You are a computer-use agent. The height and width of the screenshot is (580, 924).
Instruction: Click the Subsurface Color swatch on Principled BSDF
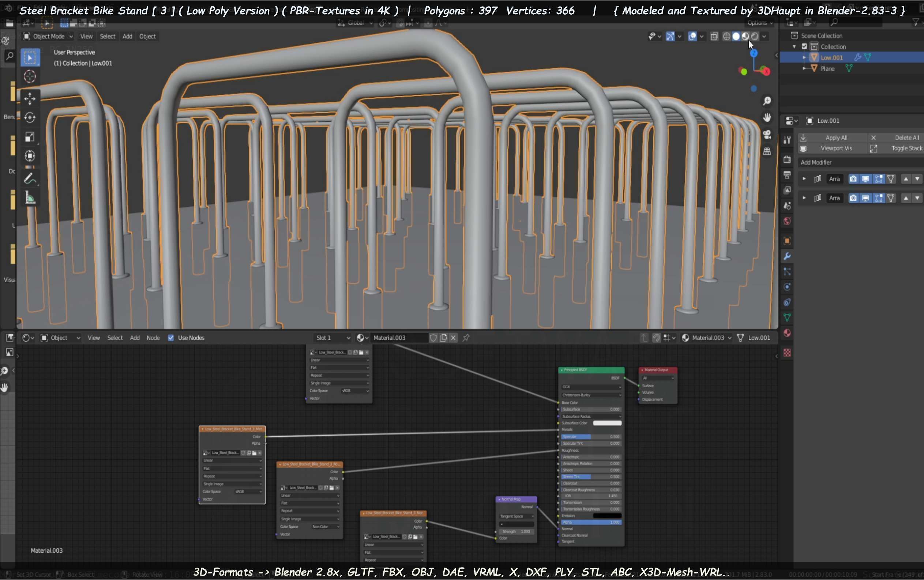[x=607, y=423]
